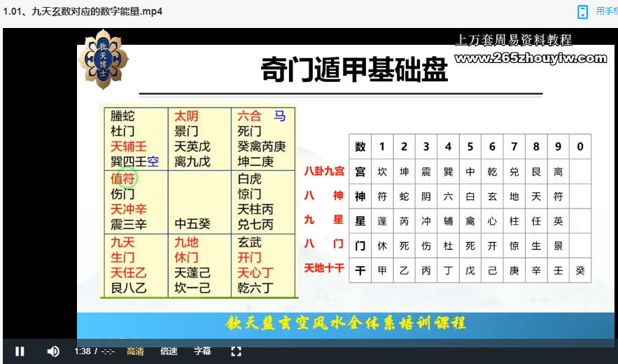Click the 用手机 link at top right
This screenshot has width=618, height=364.
coord(606,12)
